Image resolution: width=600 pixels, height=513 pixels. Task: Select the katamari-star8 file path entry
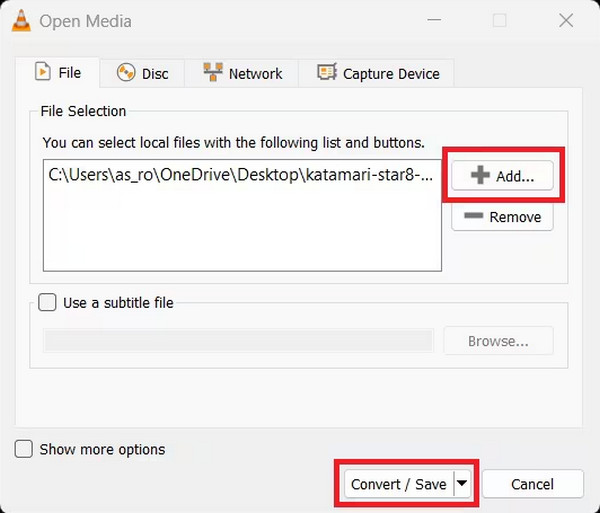pyautogui.click(x=241, y=175)
